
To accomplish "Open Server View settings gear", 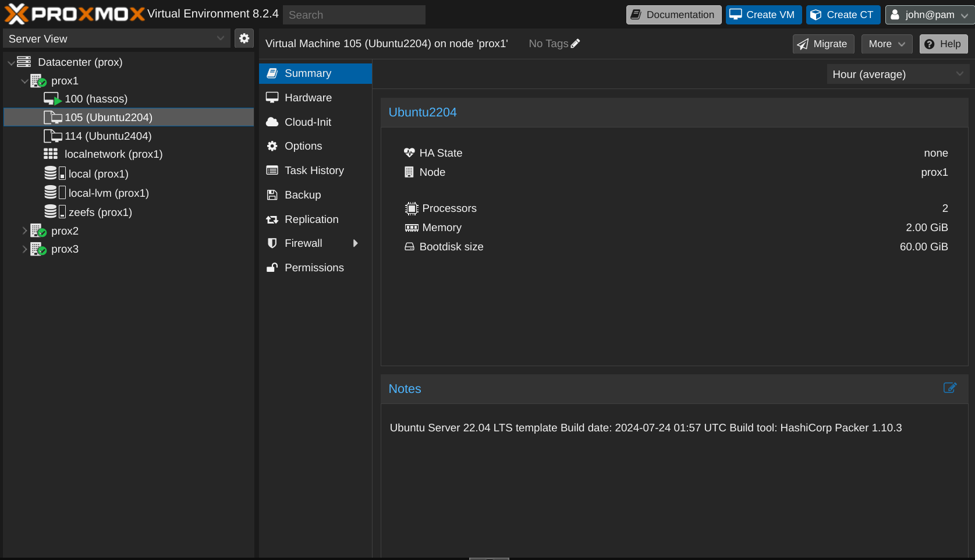I will [244, 38].
